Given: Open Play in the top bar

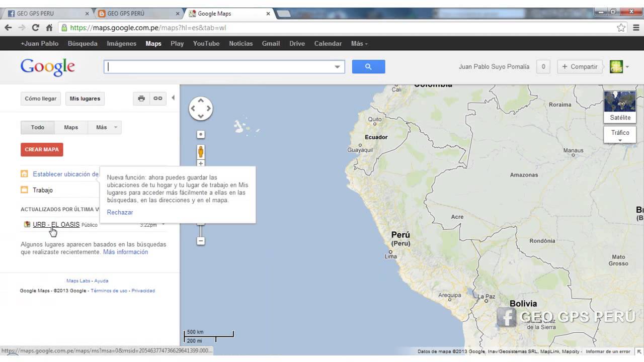Looking at the screenshot, I should point(177,43).
